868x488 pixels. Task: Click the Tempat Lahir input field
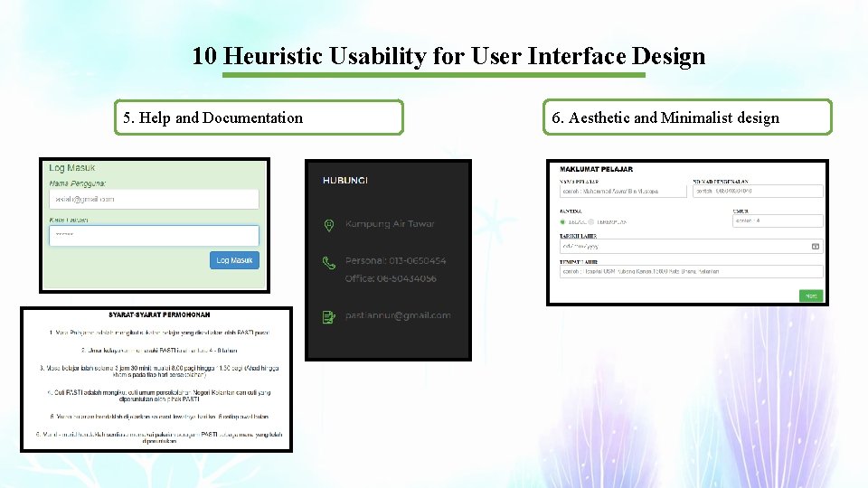[x=692, y=272]
